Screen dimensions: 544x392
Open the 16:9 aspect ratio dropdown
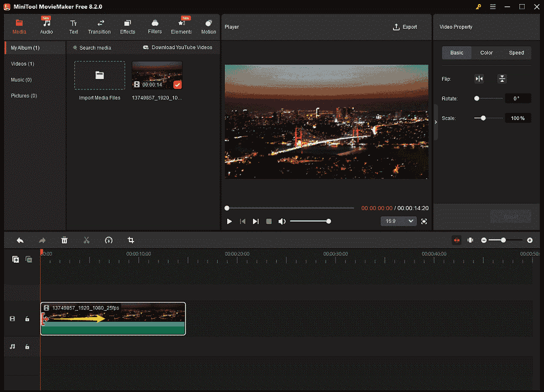tap(399, 221)
